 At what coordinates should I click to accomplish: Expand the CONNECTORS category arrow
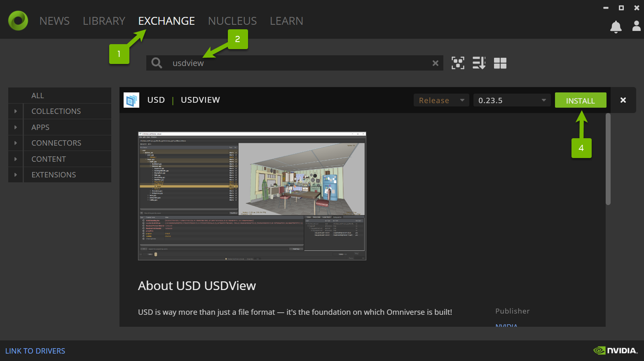pos(16,143)
